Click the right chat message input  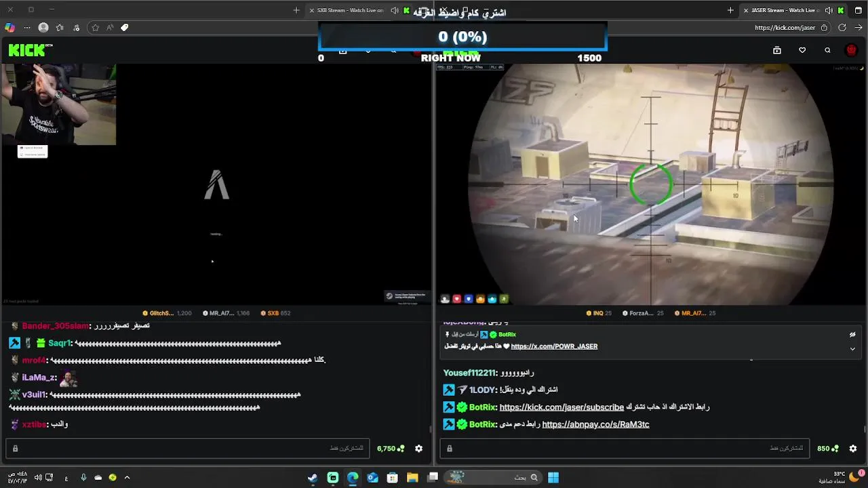[625, 449]
